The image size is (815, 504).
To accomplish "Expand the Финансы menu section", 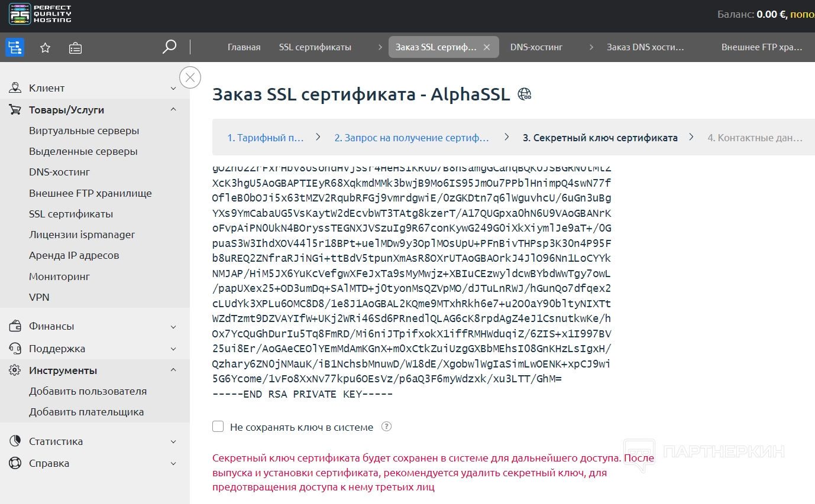I will (x=173, y=327).
